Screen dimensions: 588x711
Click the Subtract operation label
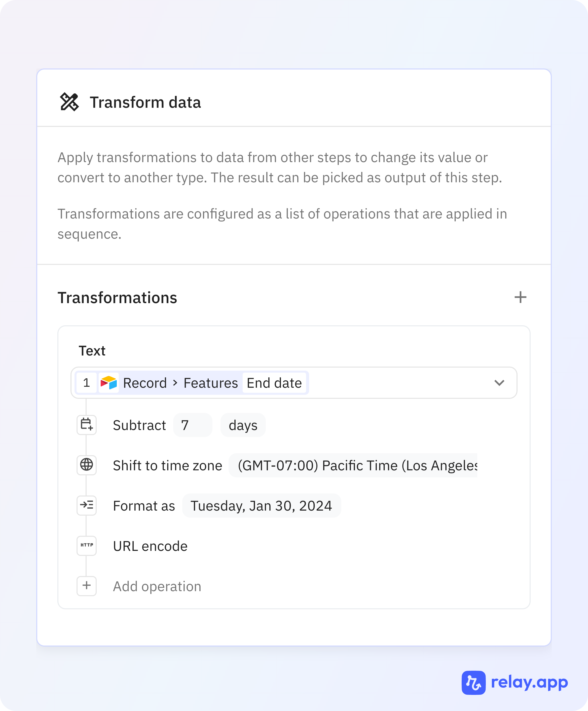139,425
